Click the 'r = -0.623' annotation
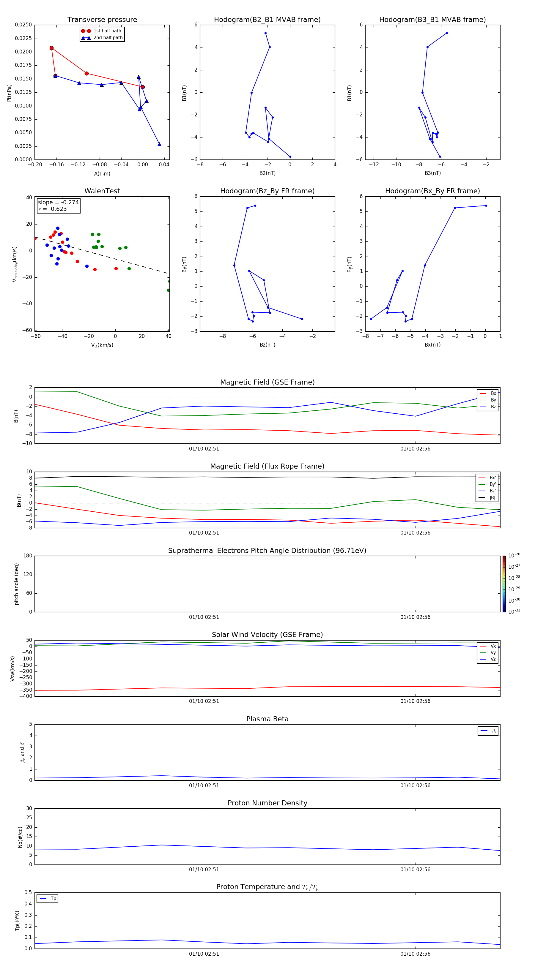Screen dimensions: 535x980 point(53,209)
